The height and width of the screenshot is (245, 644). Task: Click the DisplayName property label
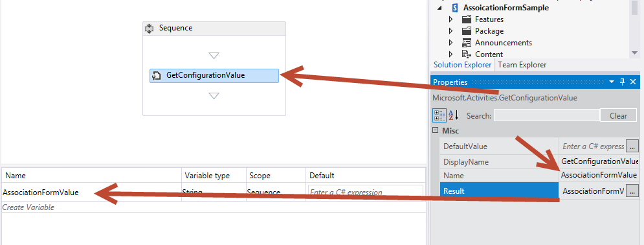466,161
